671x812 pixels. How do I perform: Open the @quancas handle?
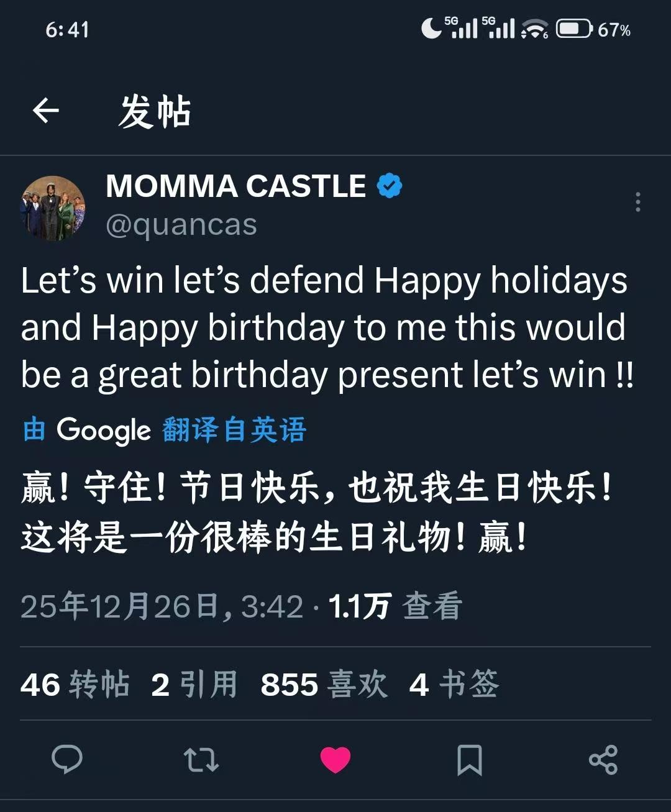pyautogui.click(x=181, y=224)
